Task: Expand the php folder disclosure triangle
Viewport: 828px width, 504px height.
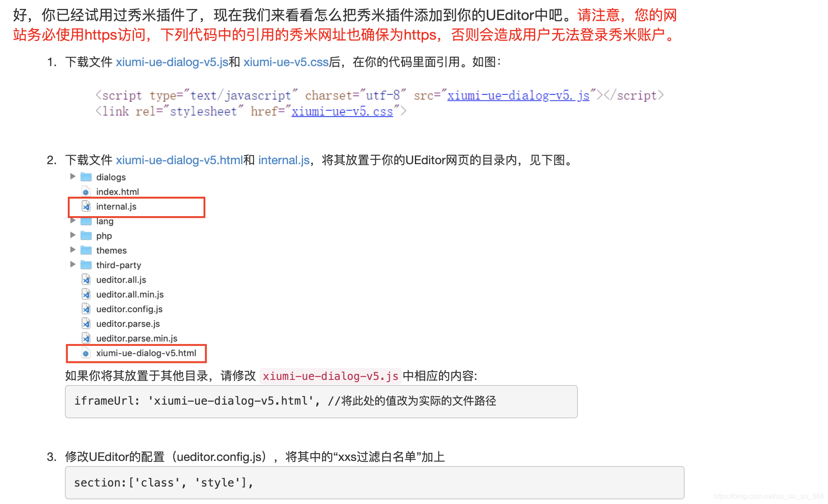Action: [x=73, y=235]
